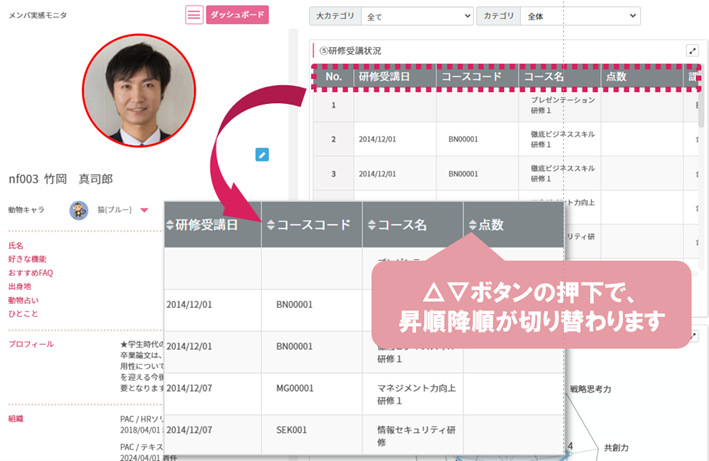Click the animal character avatar icon

(78, 210)
